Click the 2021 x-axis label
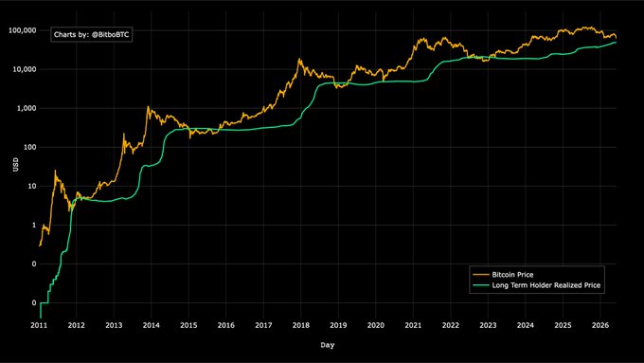This screenshot has width=644, height=363. click(413, 326)
